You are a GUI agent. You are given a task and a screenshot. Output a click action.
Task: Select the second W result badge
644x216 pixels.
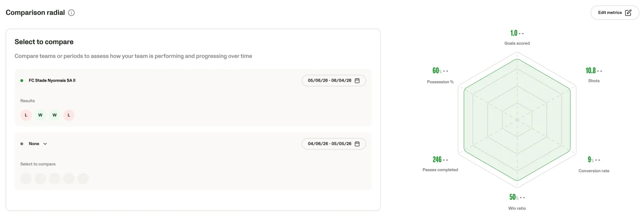coord(55,115)
